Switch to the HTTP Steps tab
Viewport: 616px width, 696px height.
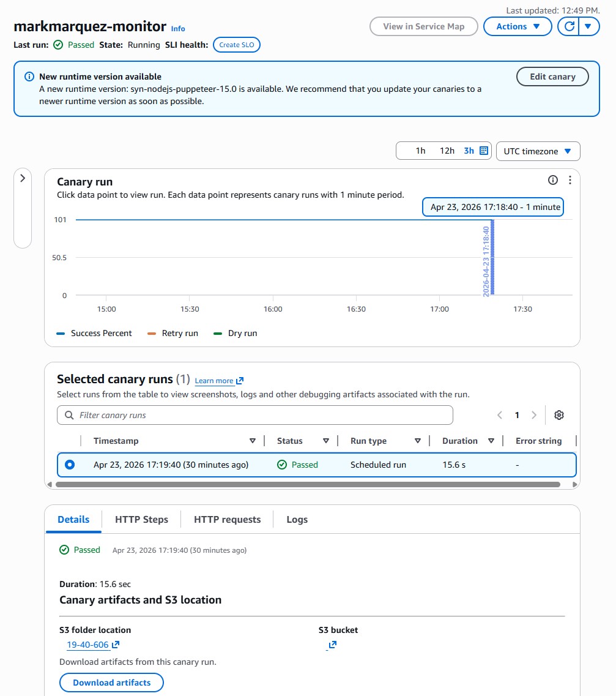click(x=141, y=520)
